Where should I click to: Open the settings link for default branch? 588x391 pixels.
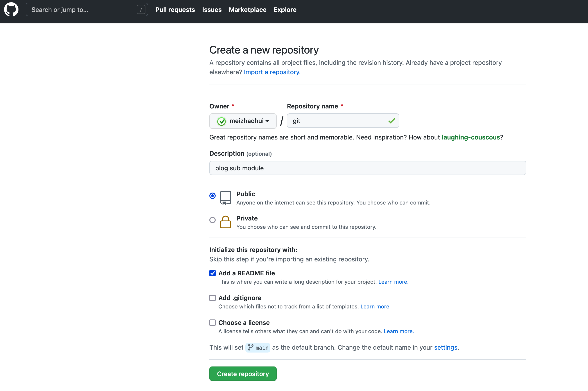coord(446,347)
